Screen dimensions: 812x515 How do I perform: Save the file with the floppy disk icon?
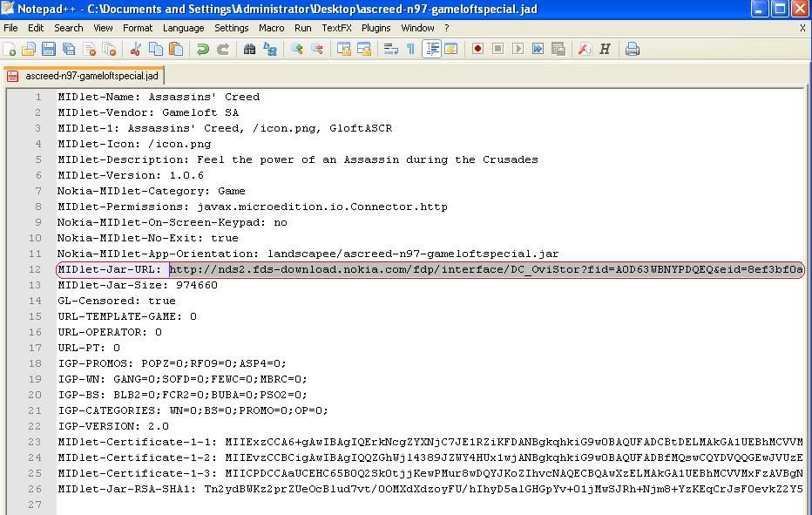[x=49, y=49]
